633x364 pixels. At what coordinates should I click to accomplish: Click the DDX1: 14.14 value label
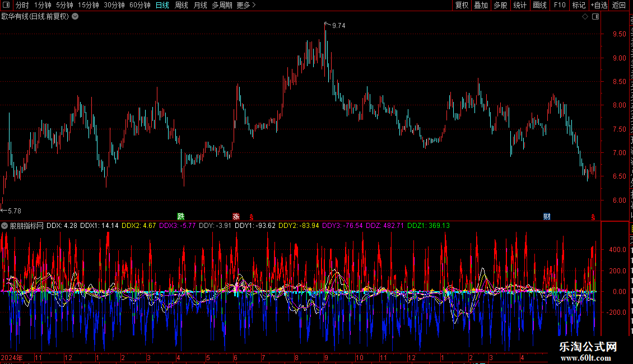tap(99, 226)
